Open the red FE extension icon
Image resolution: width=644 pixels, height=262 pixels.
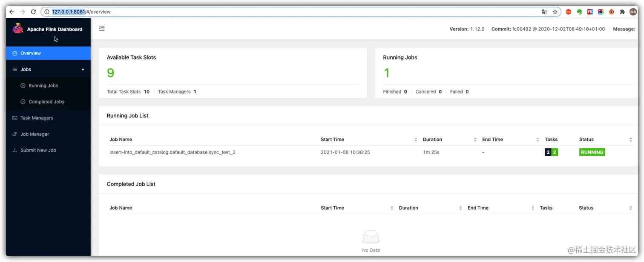(x=590, y=12)
